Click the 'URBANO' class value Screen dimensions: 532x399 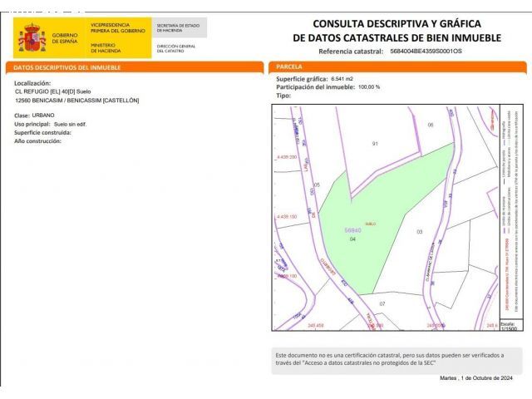click(43, 116)
